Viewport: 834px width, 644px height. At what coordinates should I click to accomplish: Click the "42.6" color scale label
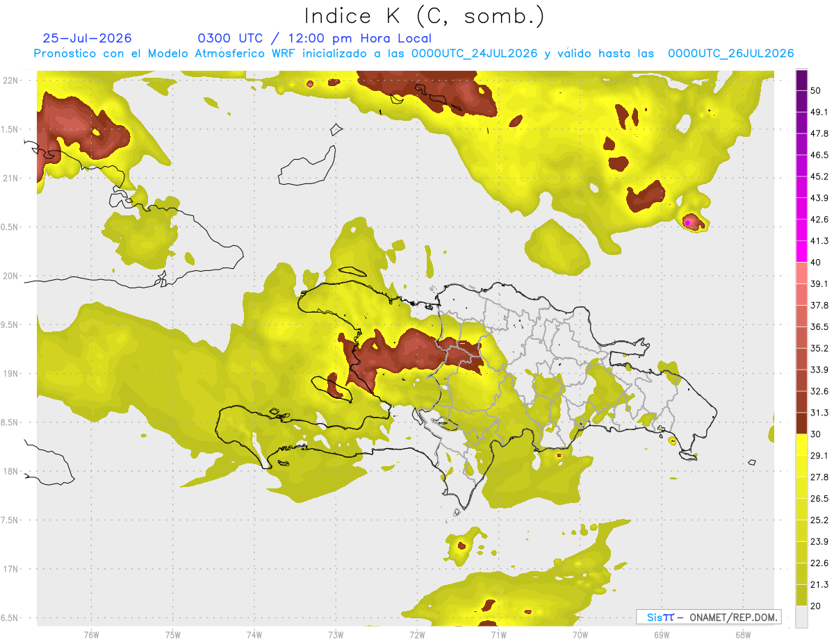819,220
